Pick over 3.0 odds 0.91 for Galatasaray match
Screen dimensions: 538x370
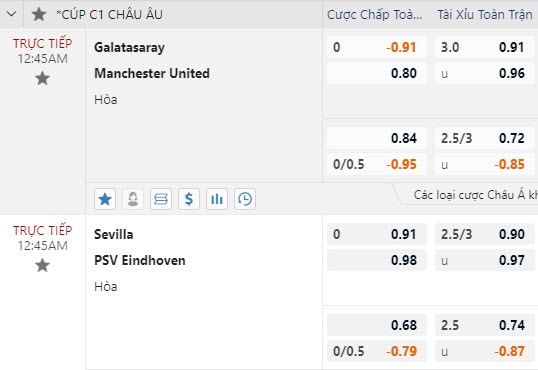click(484, 47)
